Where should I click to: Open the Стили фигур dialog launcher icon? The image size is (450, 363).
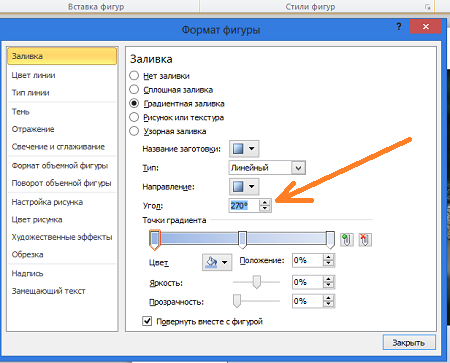[428, 7]
